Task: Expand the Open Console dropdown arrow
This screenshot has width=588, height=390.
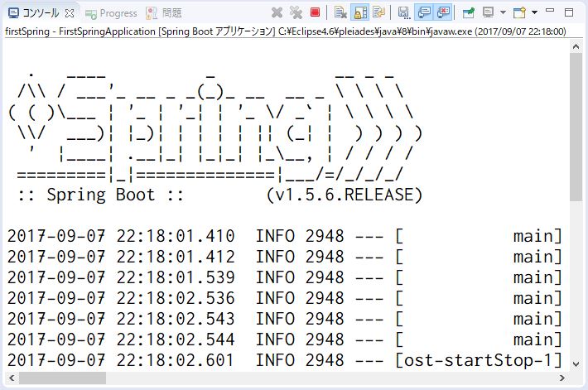Action: [534, 12]
